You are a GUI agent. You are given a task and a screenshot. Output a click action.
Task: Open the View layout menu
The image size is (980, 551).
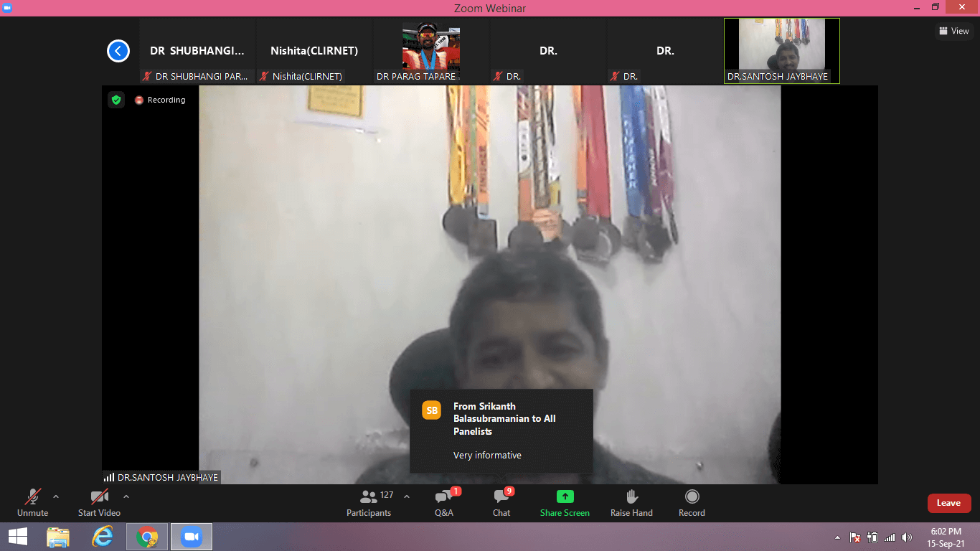tap(953, 31)
